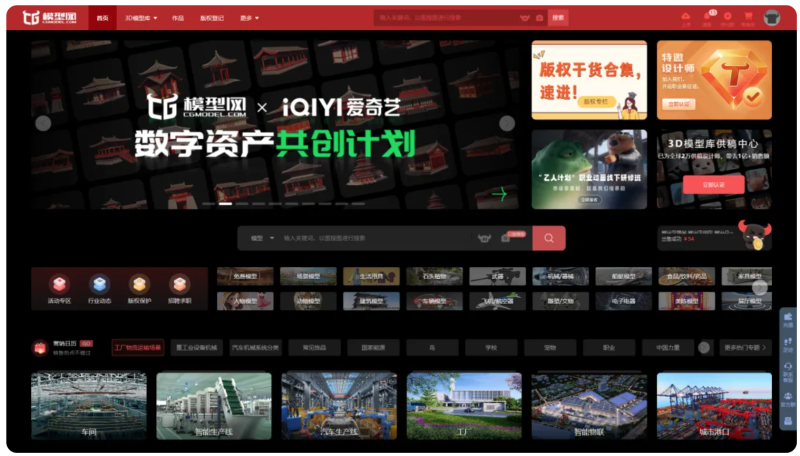Open the 招聘求职 cube icon

point(180,284)
